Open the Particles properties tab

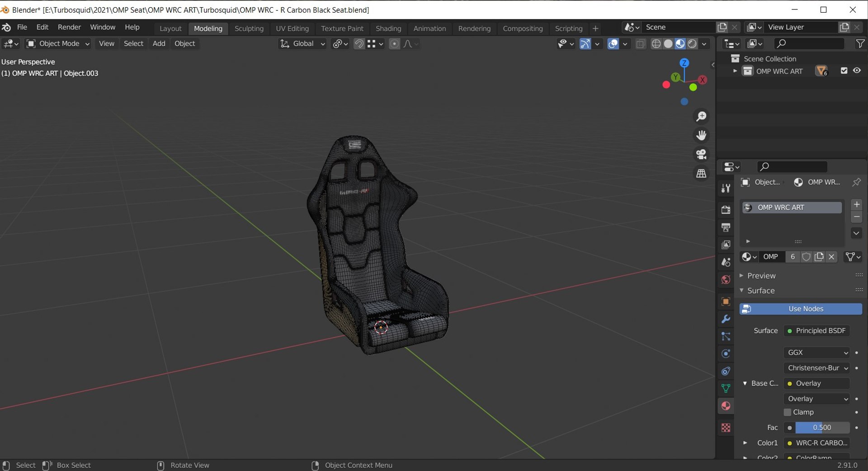click(726, 336)
